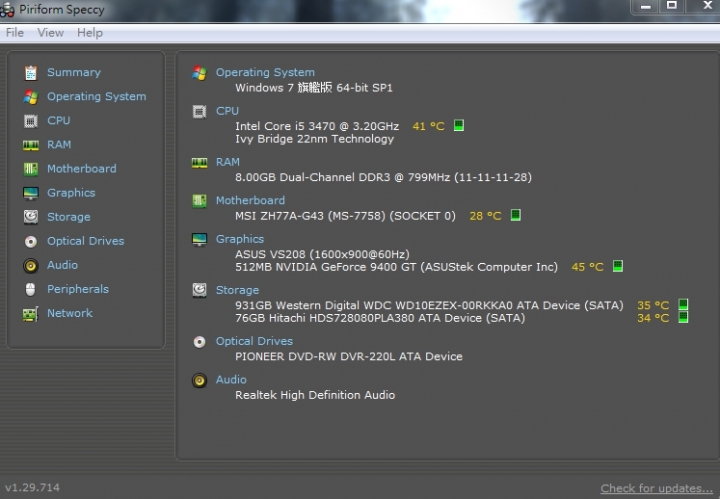Open Optical Drives details from sidebar

click(x=85, y=241)
